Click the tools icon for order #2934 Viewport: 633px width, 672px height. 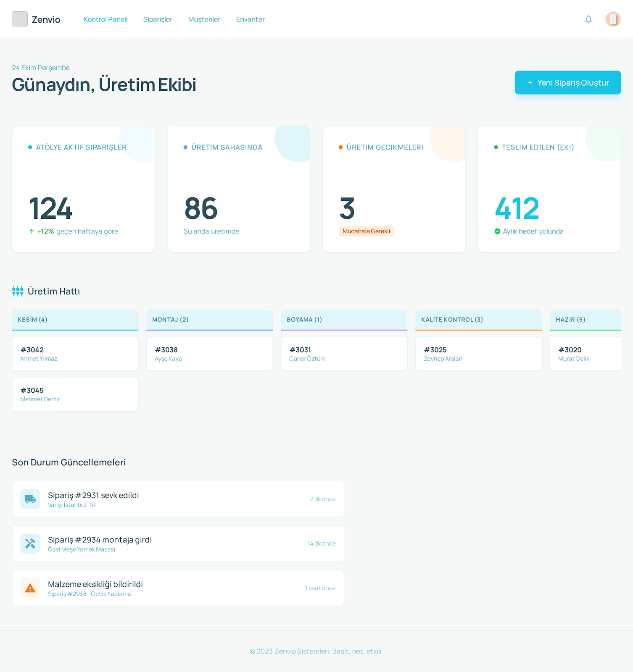click(30, 543)
